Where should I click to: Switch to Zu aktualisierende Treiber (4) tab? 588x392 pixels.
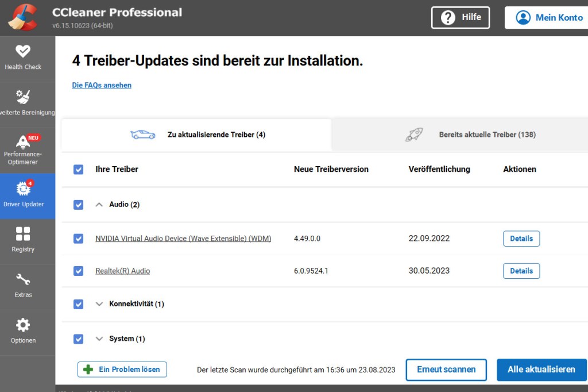click(x=196, y=135)
